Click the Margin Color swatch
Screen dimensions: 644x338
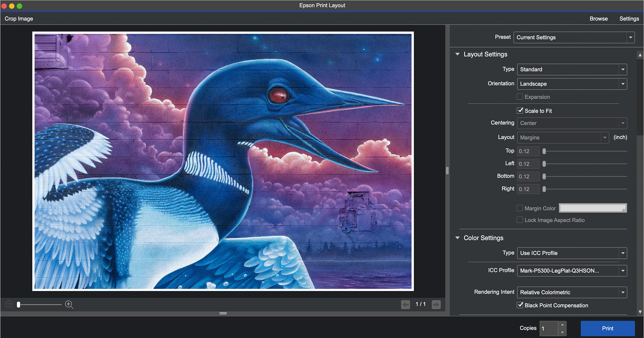[x=593, y=208]
